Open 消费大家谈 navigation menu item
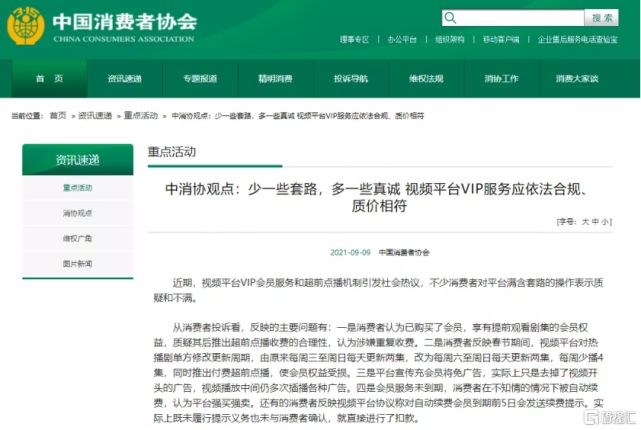Screen dimensions: 641x430 pos(577,78)
